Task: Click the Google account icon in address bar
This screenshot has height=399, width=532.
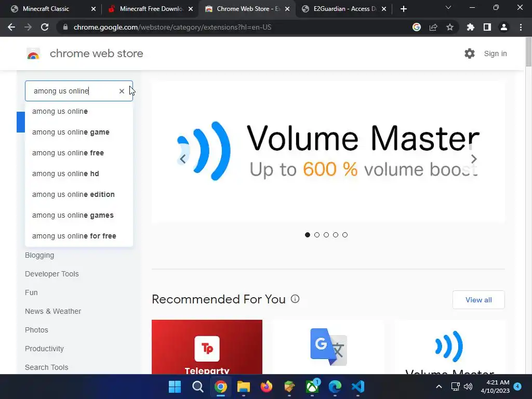Action: (x=417, y=27)
